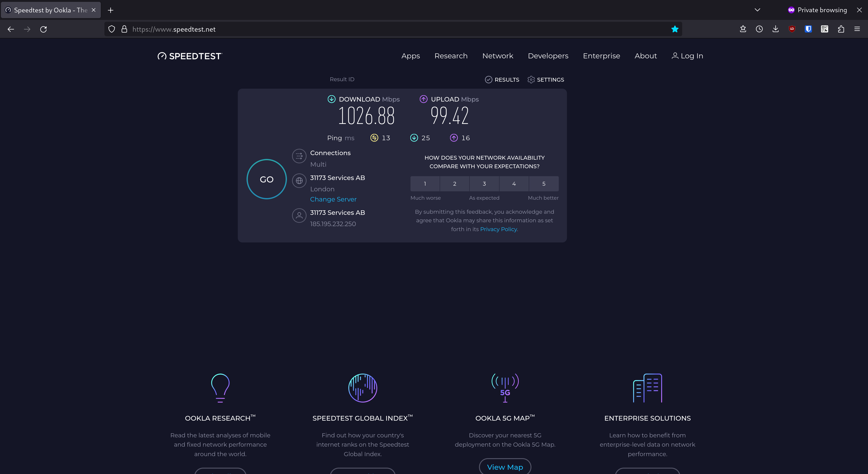
Task: Click the upload latency icon showing 16
Action: click(x=454, y=138)
